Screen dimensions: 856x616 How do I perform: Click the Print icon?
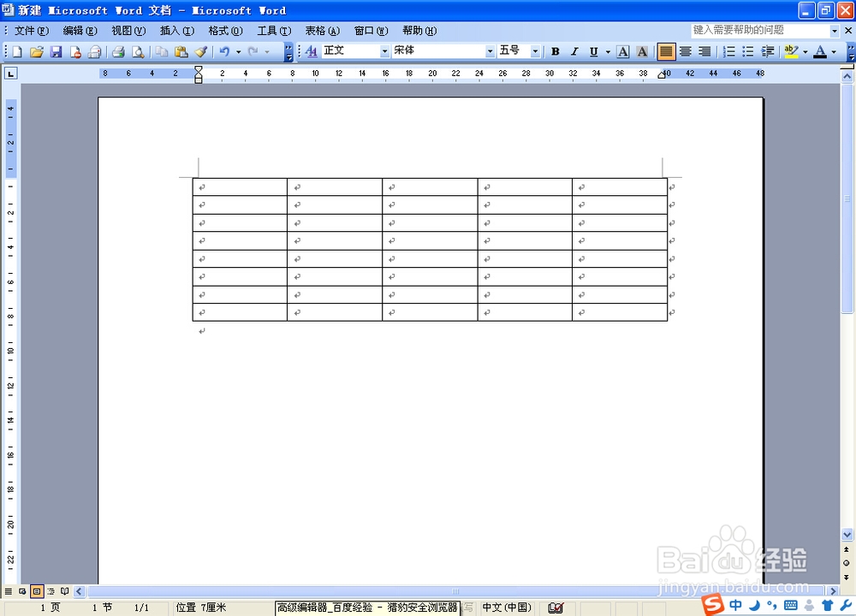(118, 52)
